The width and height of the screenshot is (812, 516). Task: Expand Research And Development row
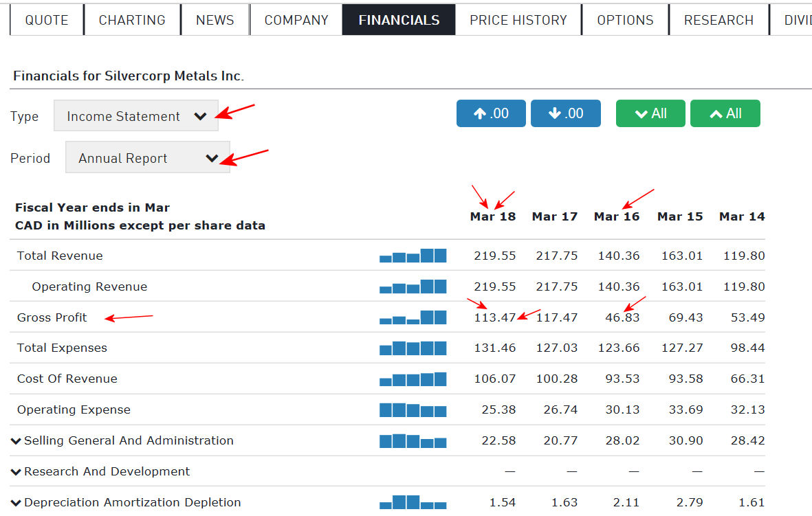click(x=16, y=472)
